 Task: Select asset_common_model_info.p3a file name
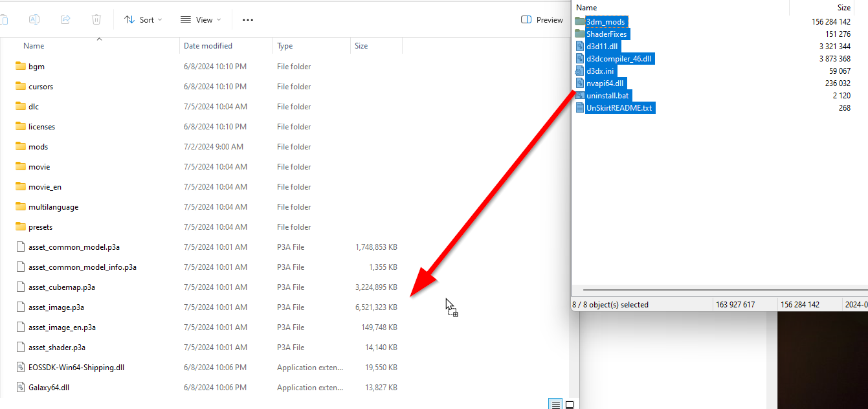(x=82, y=267)
